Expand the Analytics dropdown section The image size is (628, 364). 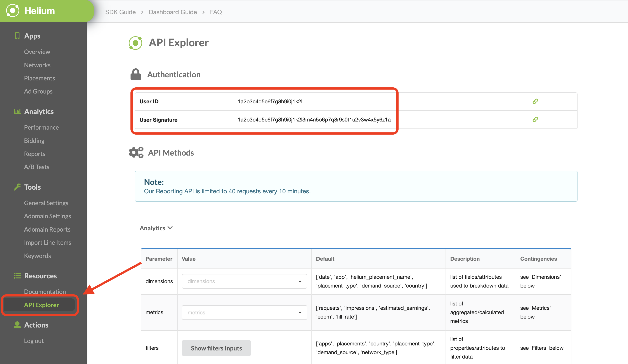pyautogui.click(x=156, y=227)
